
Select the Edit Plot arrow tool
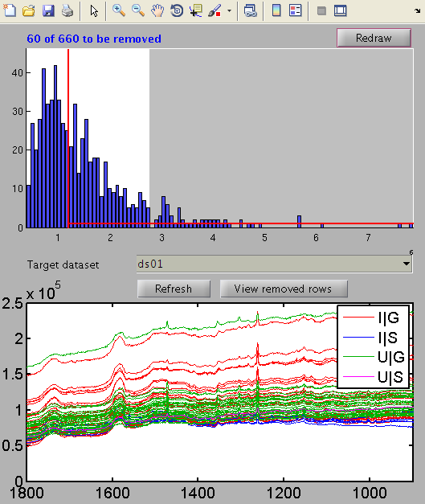coord(94,10)
